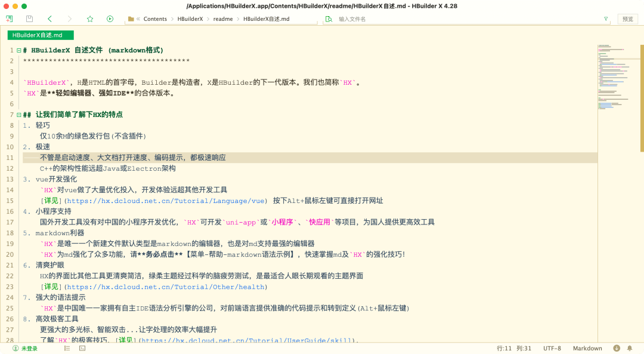Click the file search icon
This screenshot has height=354, width=644.
tap(329, 19)
